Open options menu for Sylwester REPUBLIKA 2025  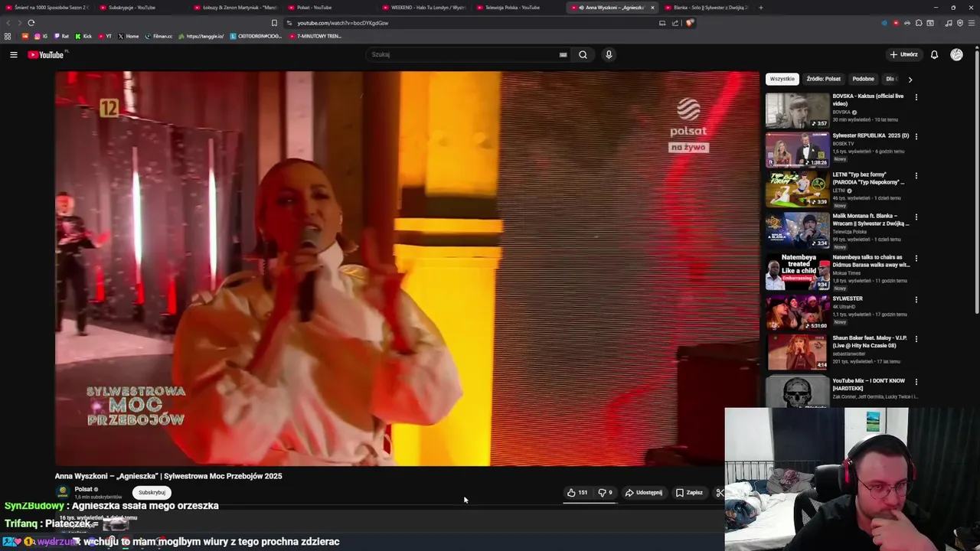click(916, 136)
